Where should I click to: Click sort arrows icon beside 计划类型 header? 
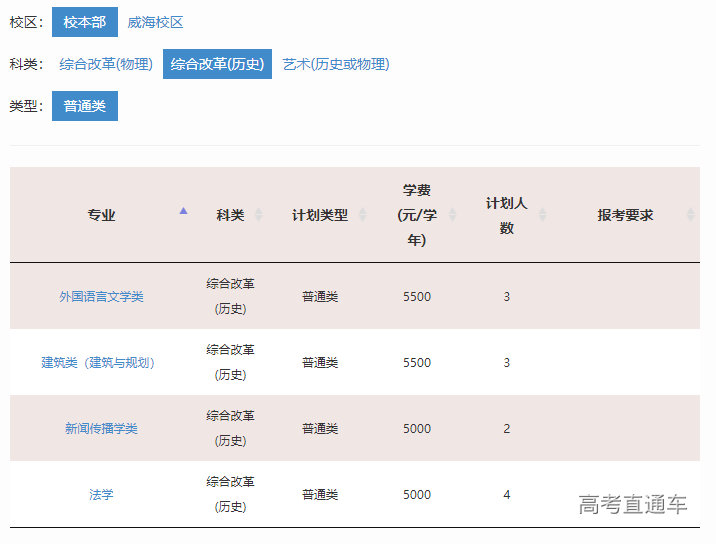[362, 215]
